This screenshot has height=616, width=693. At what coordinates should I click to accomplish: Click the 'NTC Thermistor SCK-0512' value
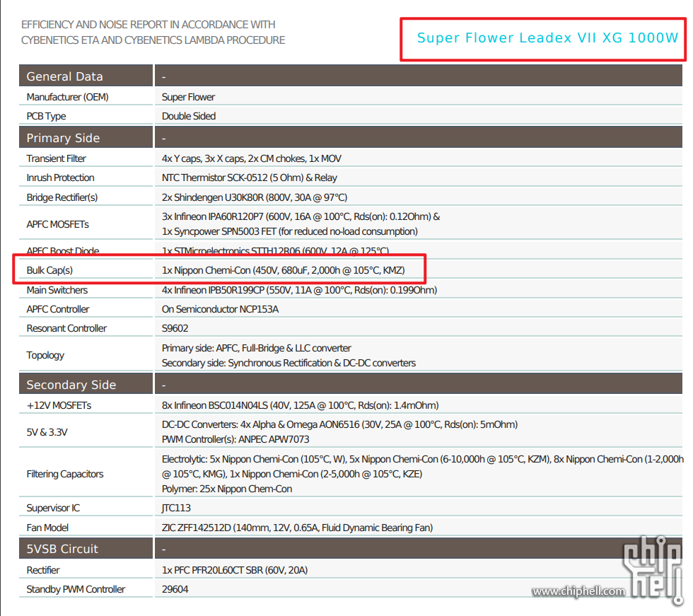pyautogui.click(x=249, y=178)
